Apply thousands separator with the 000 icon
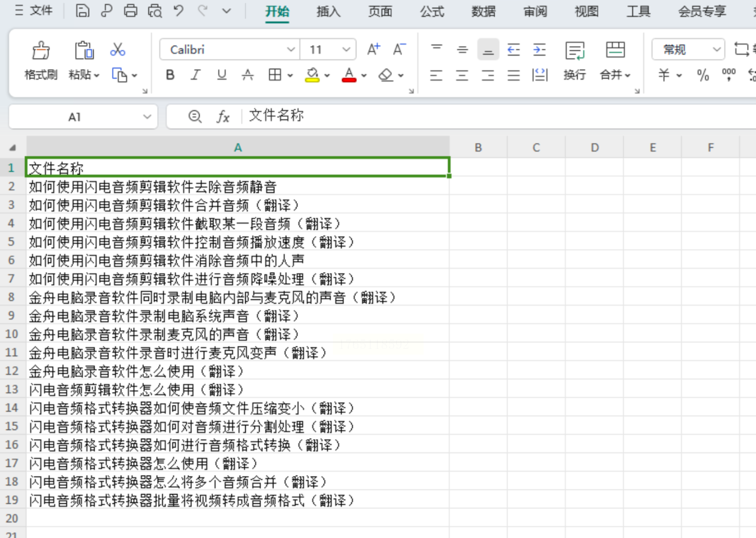 click(728, 75)
